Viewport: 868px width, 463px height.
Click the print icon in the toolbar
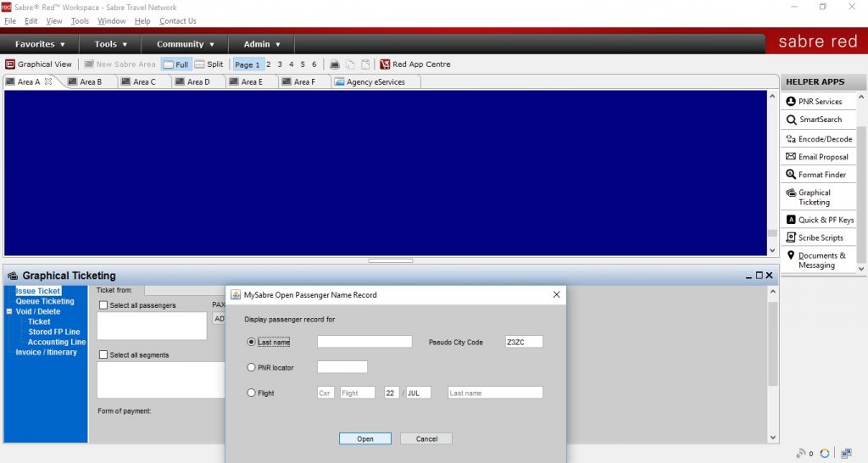tap(334, 64)
